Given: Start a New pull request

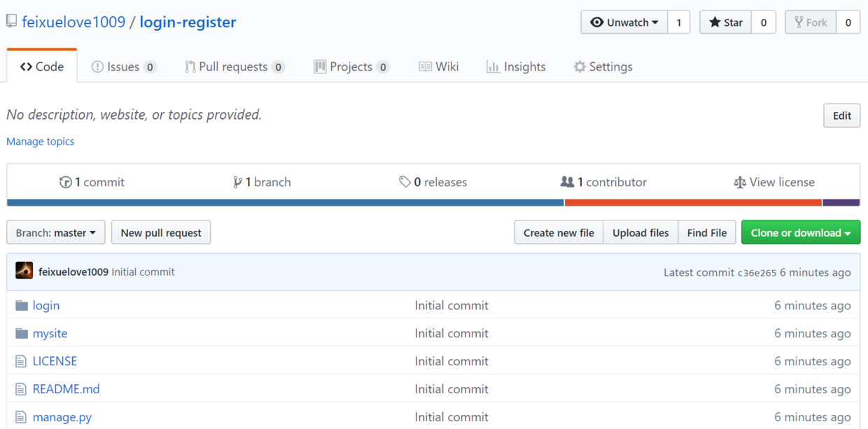Looking at the screenshot, I should pyautogui.click(x=161, y=232).
